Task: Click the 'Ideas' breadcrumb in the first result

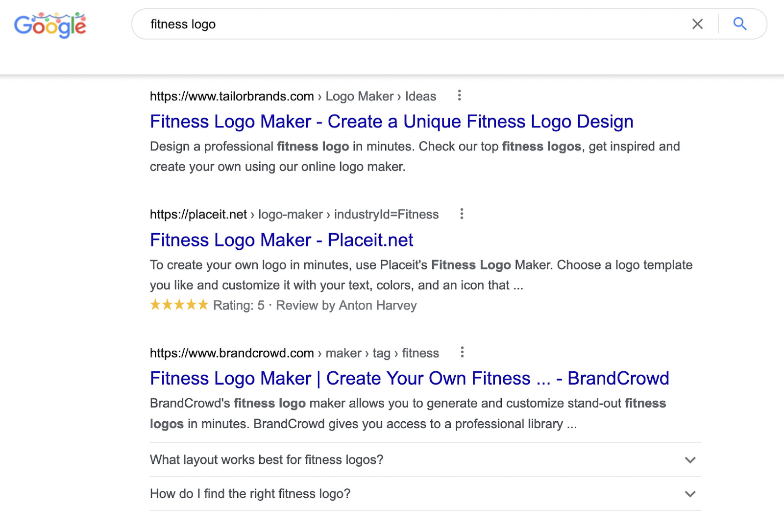Action: pyautogui.click(x=420, y=96)
